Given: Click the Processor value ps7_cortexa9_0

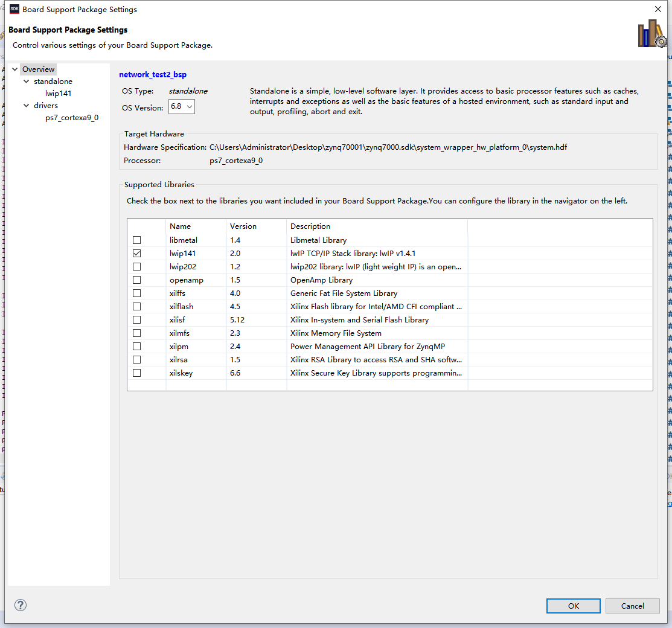Looking at the screenshot, I should point(236,161).
